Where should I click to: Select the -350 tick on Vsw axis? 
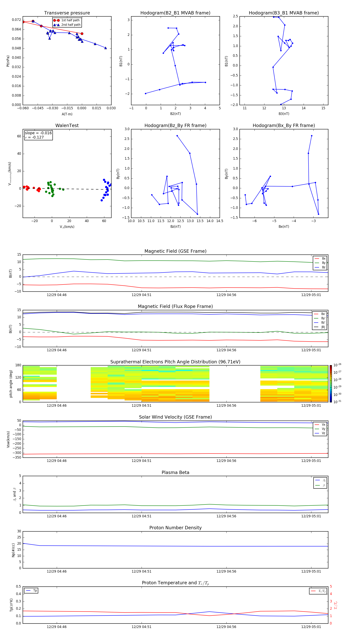click(17, 457)
